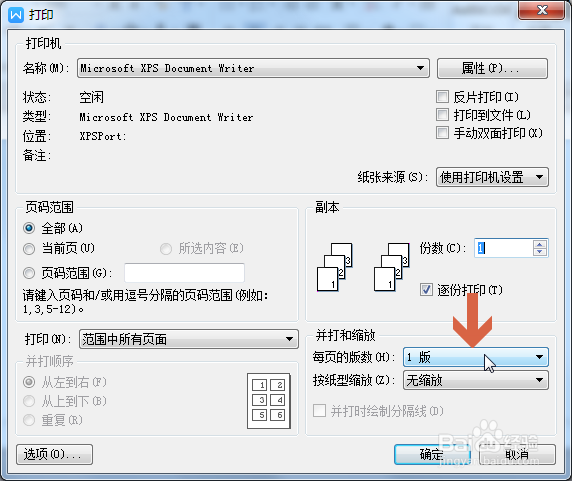Close the print dialog with X

click(542, 10)
